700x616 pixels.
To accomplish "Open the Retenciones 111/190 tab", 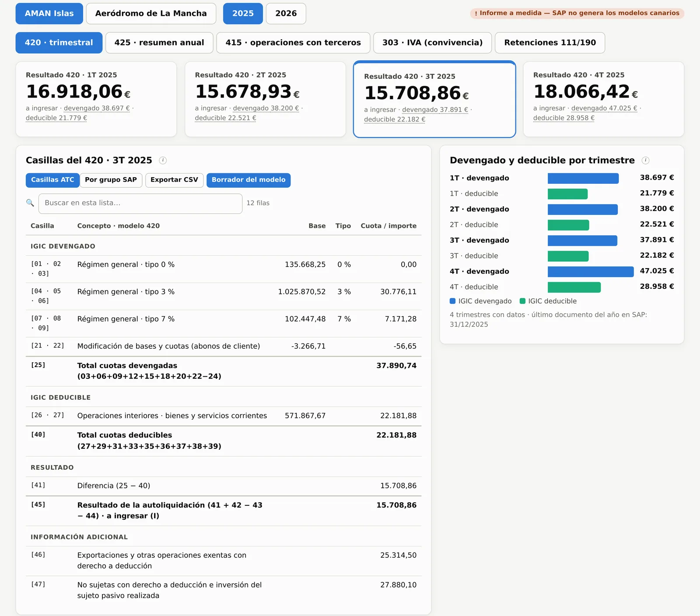I will (x=550, y=43).
